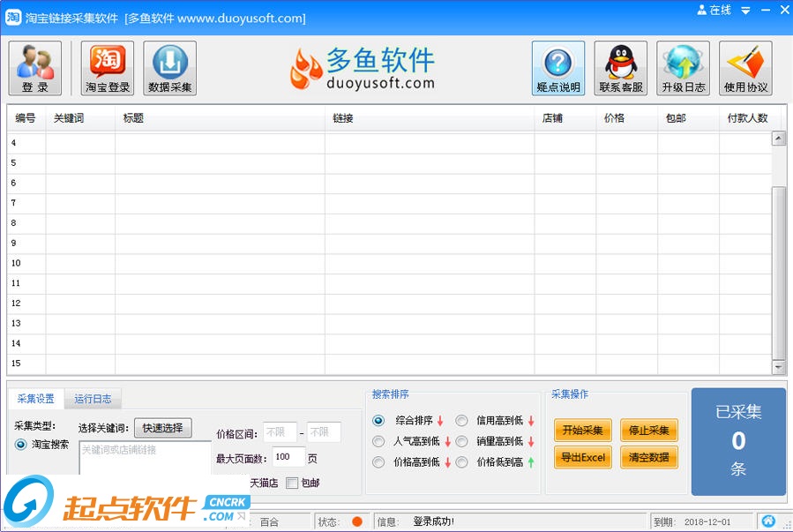Toggle the 包邮 free shipping checkbox

tap(292, 483)
